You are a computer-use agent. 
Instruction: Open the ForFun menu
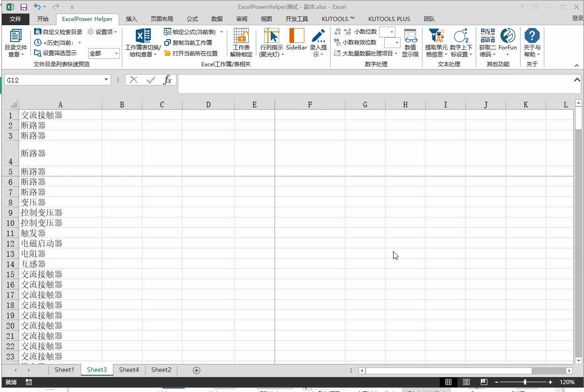pos(507,43)
